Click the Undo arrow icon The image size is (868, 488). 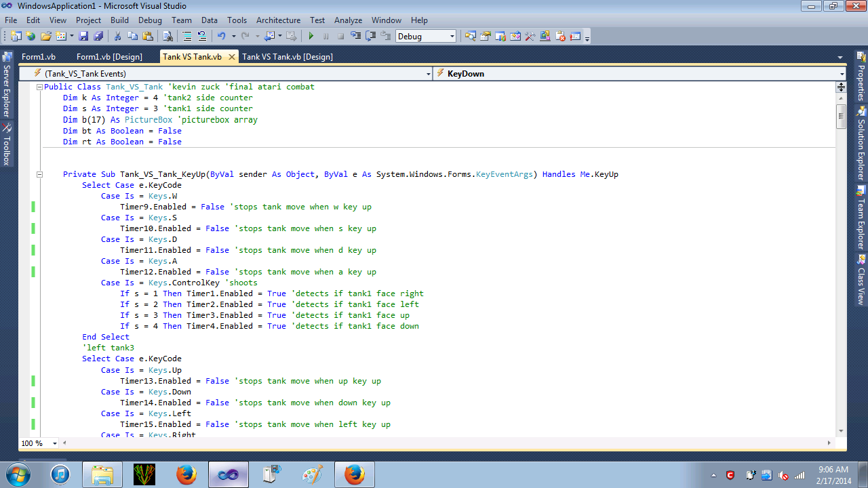point(222,36)
